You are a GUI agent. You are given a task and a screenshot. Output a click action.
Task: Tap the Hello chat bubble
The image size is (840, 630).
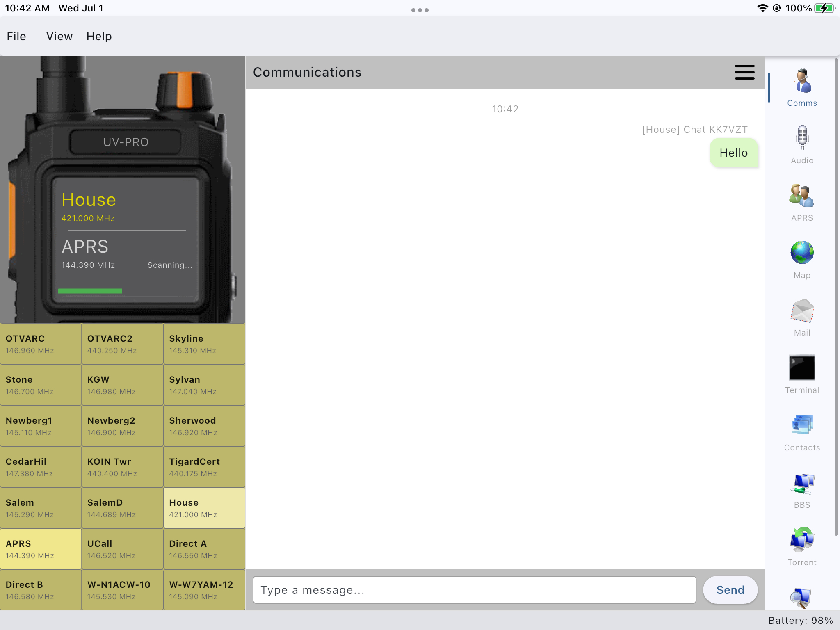733,153
